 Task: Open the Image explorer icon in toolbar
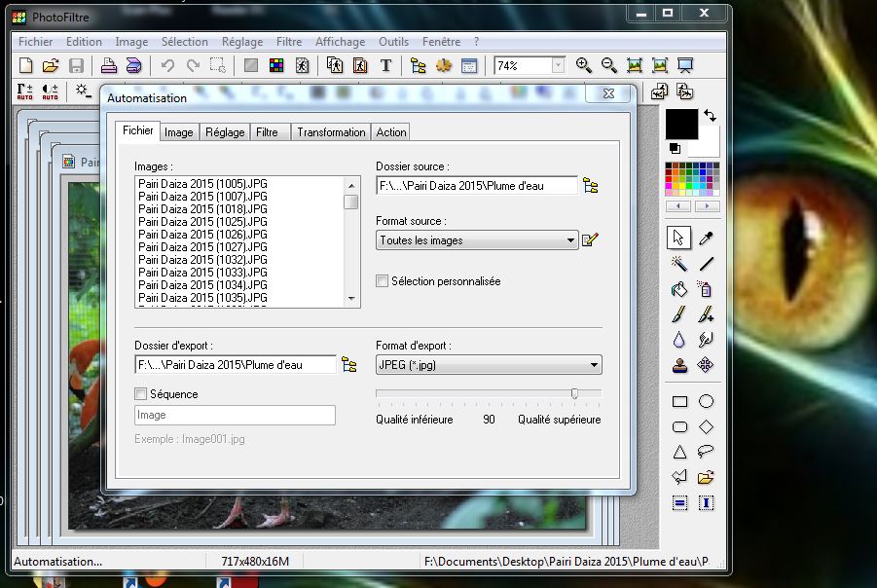tap(418, 65)
